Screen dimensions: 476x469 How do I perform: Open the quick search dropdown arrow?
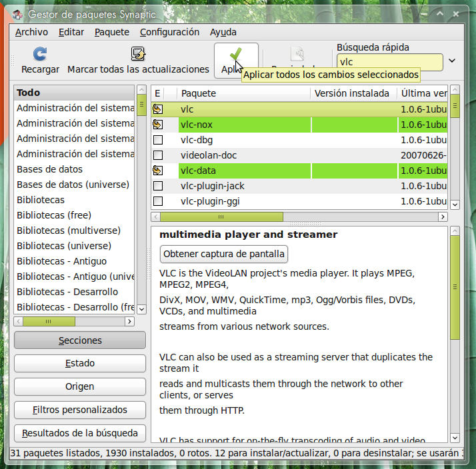point(452,61)
